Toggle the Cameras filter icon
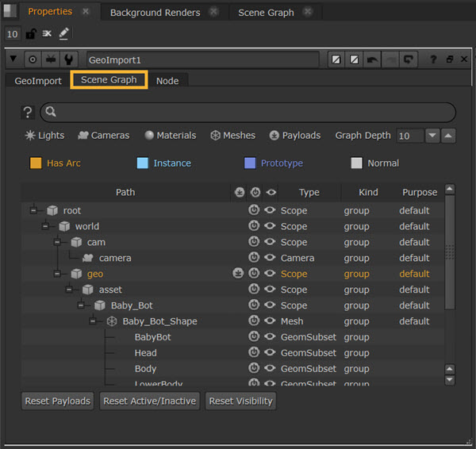476x449 pixels. pyautogui.click(x=83, y=136)
